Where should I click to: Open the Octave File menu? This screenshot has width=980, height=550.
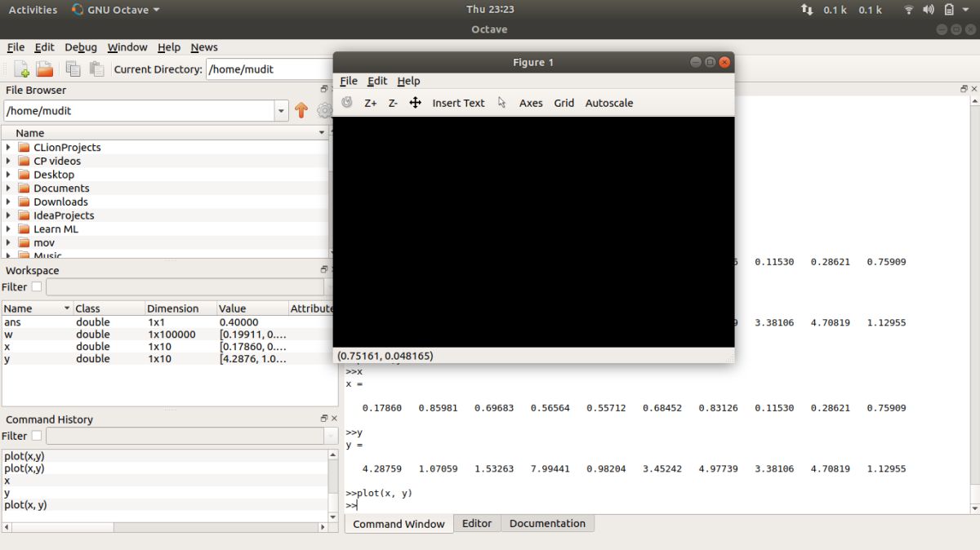point(16,47)
